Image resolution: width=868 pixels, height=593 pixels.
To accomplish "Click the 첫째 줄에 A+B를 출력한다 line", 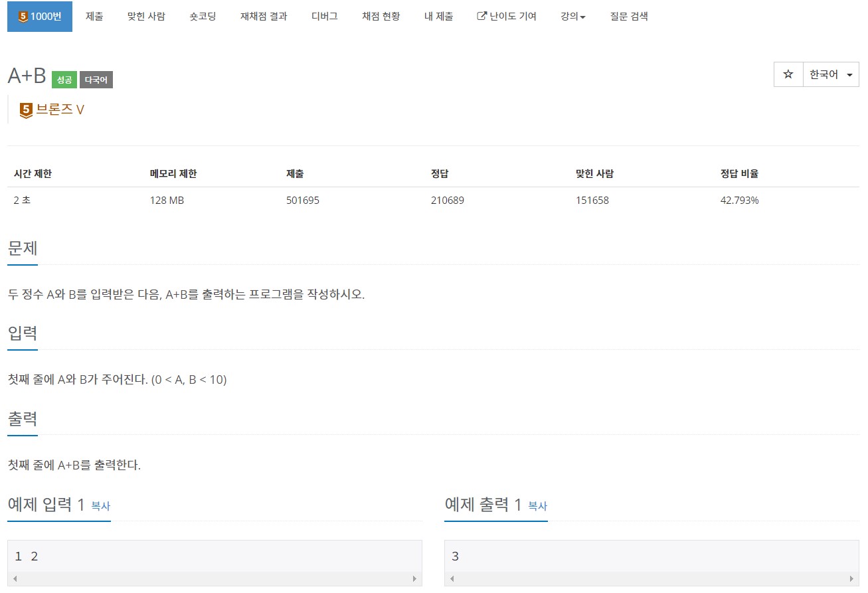I will click(x=74, y=465).
